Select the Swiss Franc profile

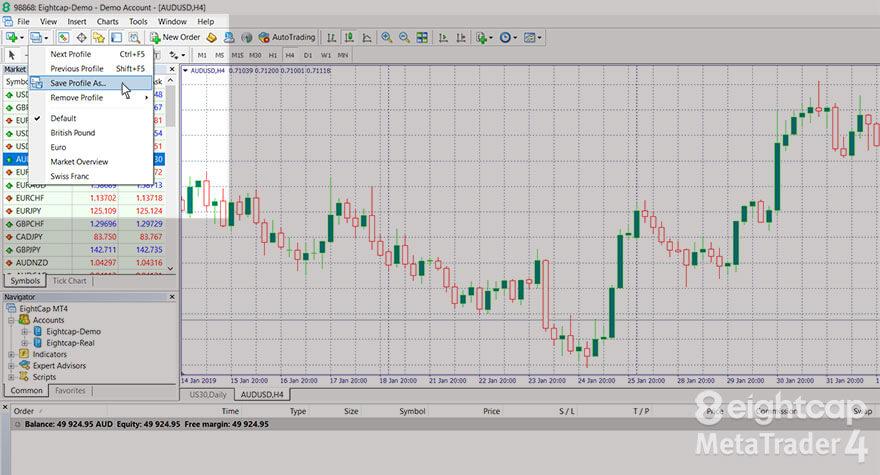(x=91, y=176)
